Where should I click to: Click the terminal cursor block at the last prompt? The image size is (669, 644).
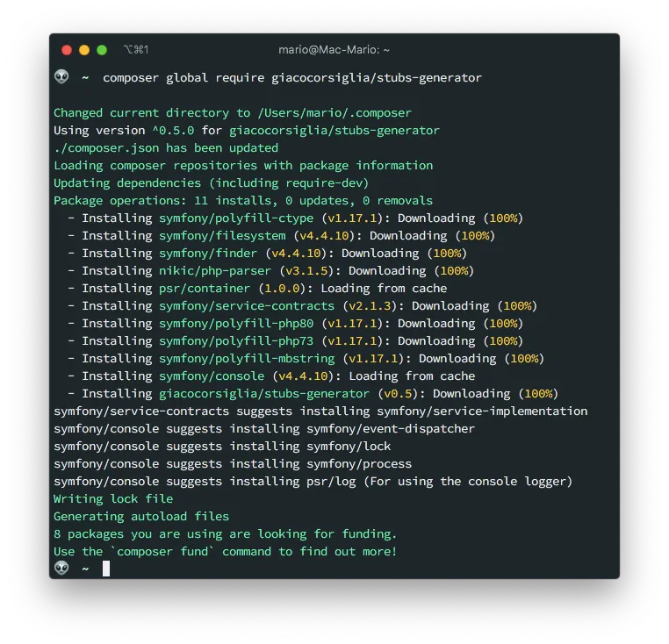pos(106,569)
